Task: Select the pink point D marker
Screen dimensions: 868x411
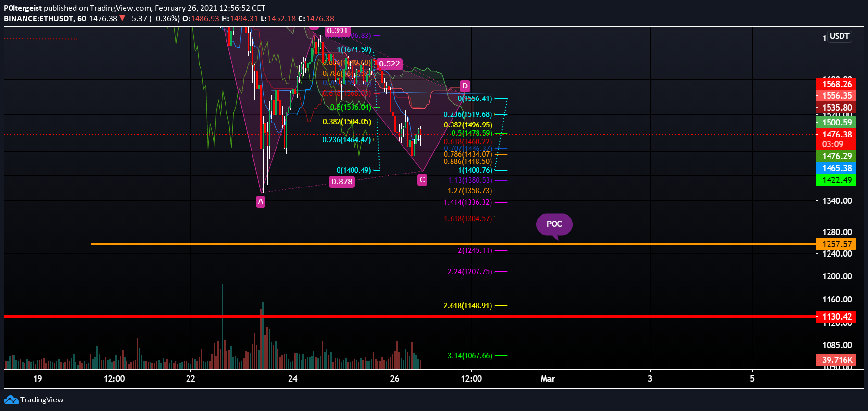Action: 465,86
